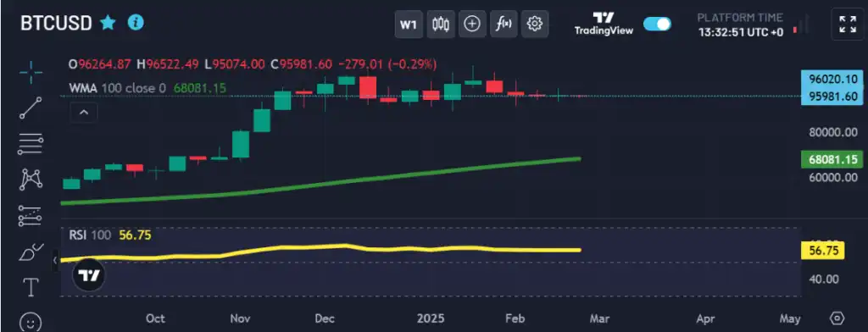868x332 pixels.
Task: Open chart settings gear icon
Action: point(535,25)
